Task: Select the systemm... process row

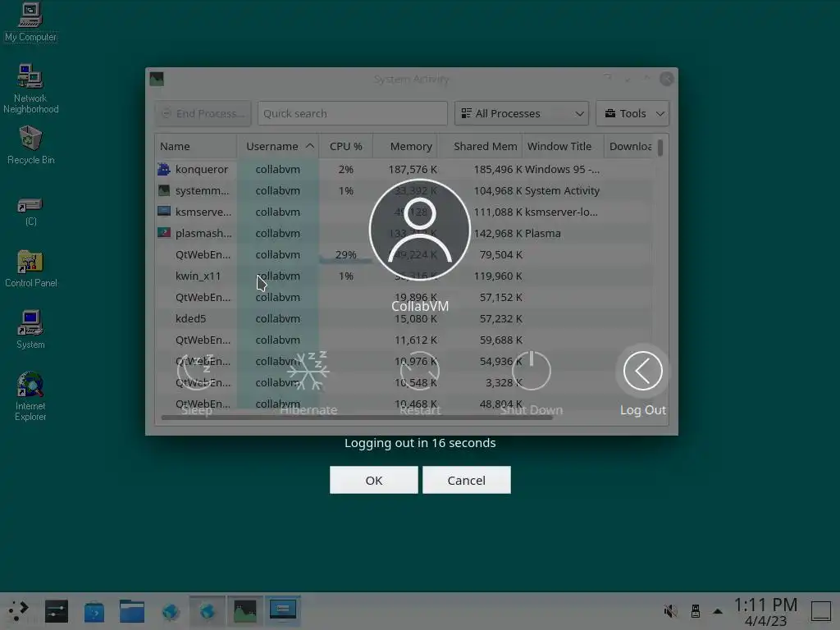Action: point(404,190)
